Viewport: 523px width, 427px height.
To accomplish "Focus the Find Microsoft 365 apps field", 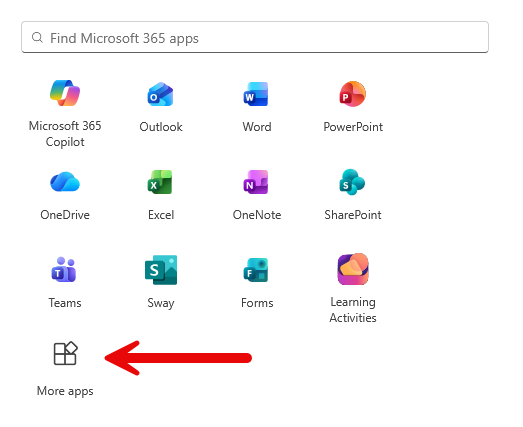I will [x=255, y=37].
